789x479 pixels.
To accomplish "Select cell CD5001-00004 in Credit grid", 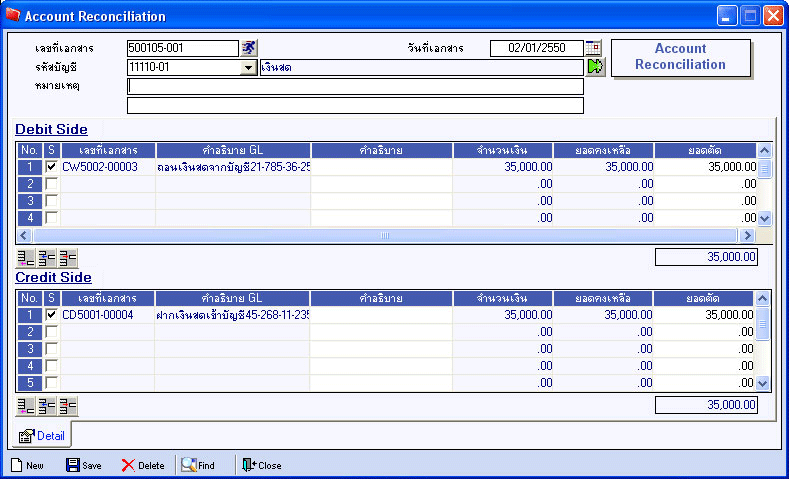I will point(108,315).
